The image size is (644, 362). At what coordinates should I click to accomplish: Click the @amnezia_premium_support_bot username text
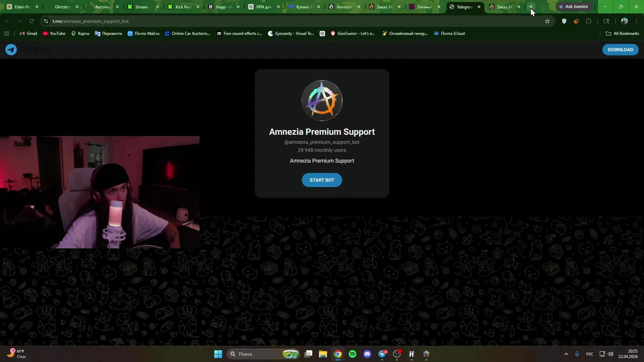tap(322, 142)
